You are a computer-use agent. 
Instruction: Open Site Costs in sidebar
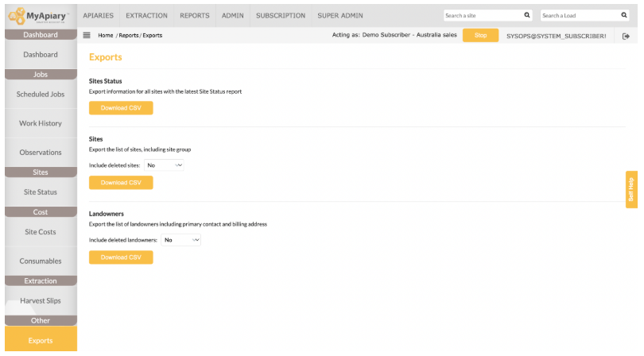coord(41,232)
